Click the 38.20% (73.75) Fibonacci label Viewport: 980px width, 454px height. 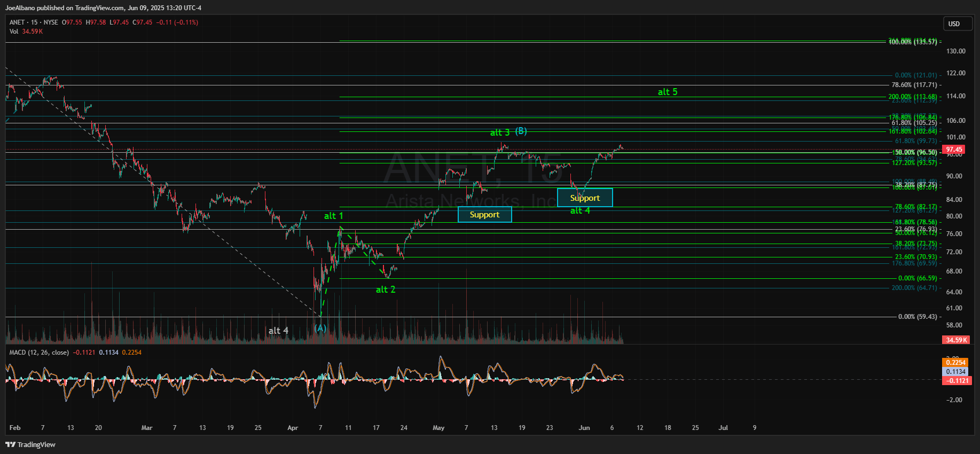(x=916, y=244)
